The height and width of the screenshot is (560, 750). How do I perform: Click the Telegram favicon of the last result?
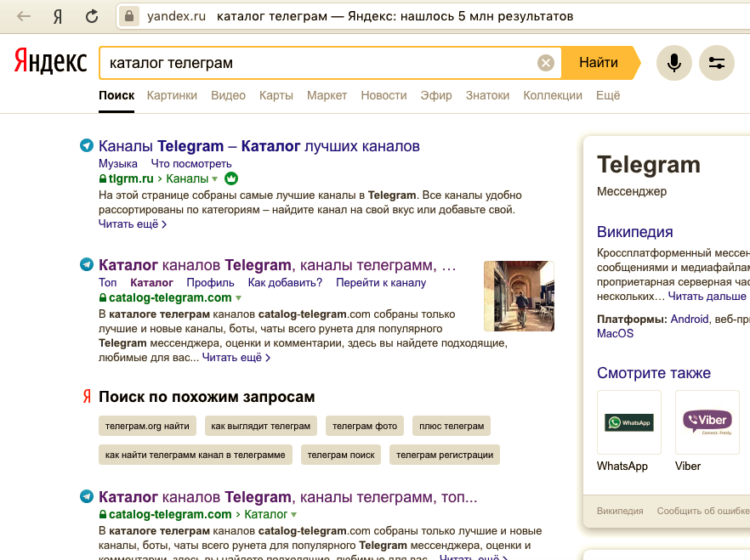click(x=87, y=496)
